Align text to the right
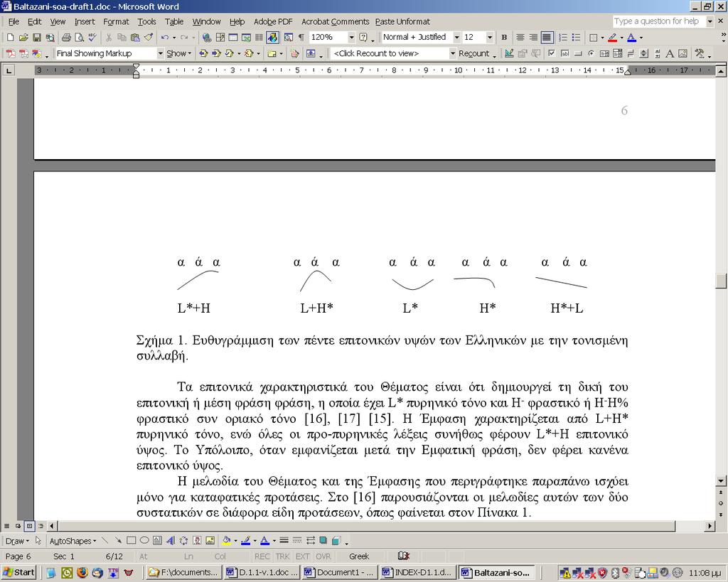This screenshot has height=582, width=728. [533, 38]
